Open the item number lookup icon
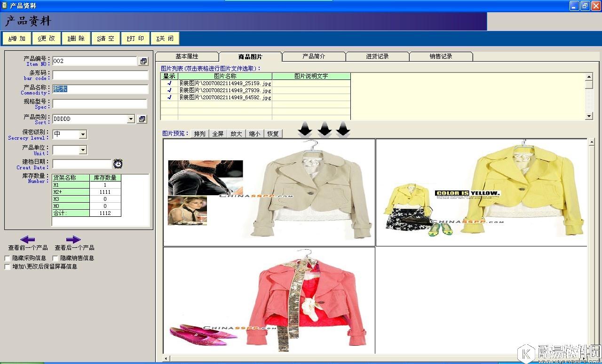This screenshot has width=602, height=364. [143, 61]
